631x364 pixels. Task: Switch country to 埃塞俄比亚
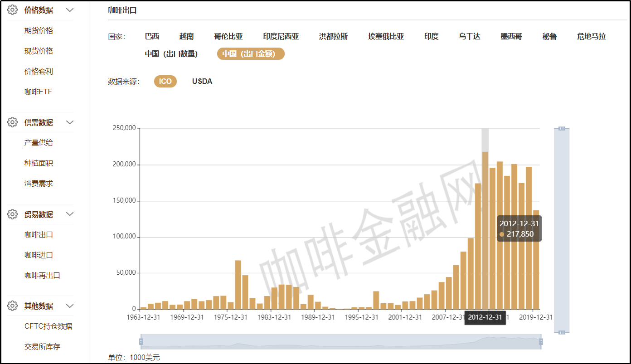(x=386, y=36)
